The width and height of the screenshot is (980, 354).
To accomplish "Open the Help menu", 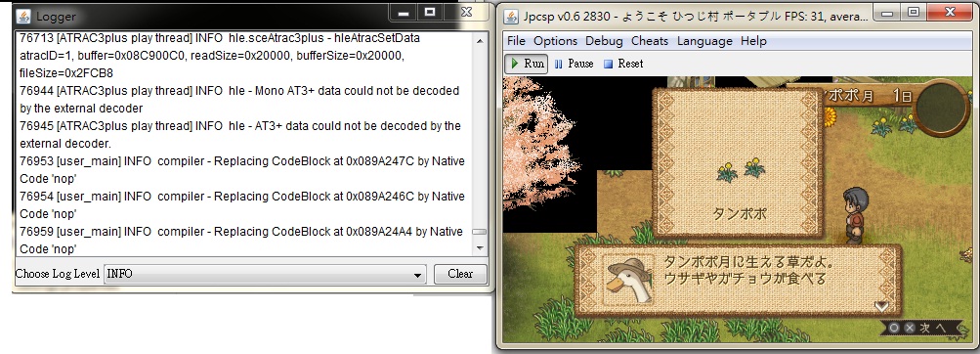I will (753, 41).
